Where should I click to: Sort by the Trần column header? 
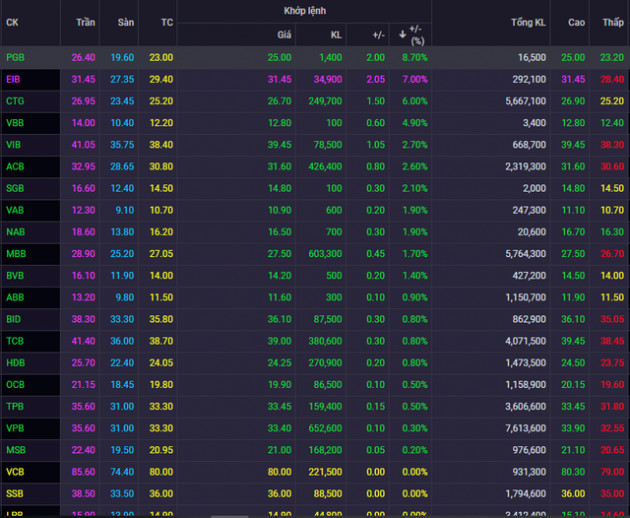click(86, 23)
